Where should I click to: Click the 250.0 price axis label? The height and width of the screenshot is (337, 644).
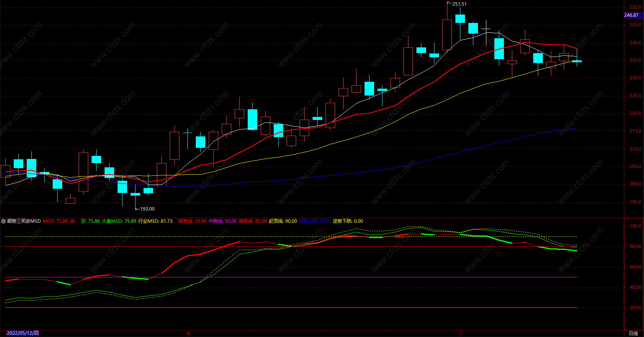pyautogui.click(x=636, y=7)
